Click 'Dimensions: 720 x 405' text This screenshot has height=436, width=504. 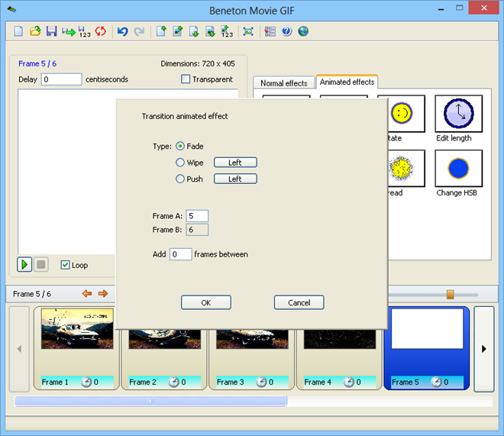(x=198, y=63)
